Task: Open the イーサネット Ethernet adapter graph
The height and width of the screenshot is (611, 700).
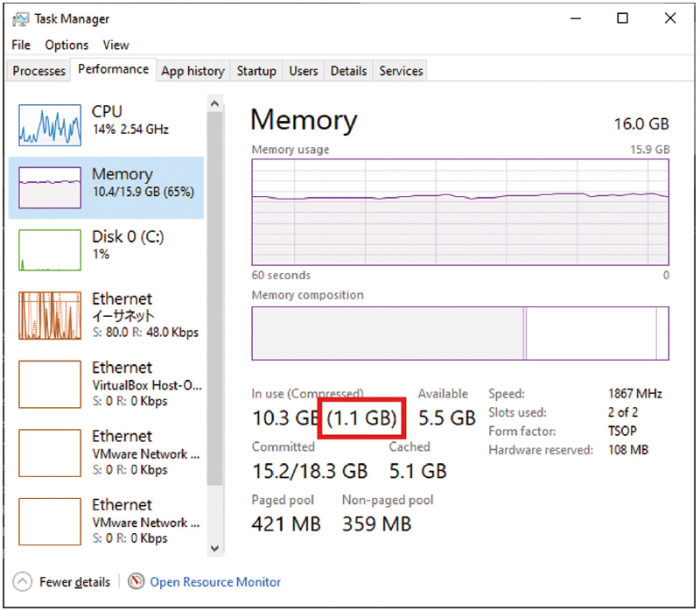Action: tap(50, 315)
